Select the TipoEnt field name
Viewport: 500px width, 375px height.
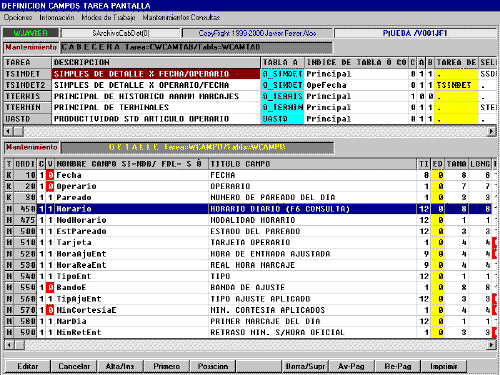[x=131, y=276]
